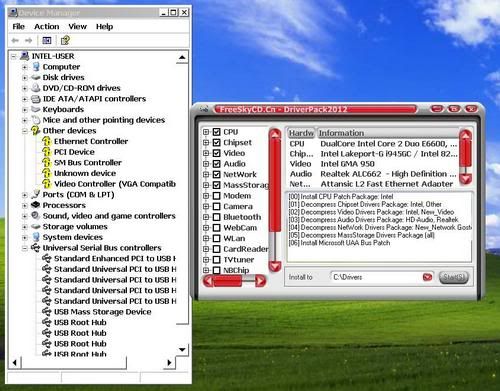
Task: Uncheck the Chipset checkbox
Action: click(216, 143)
